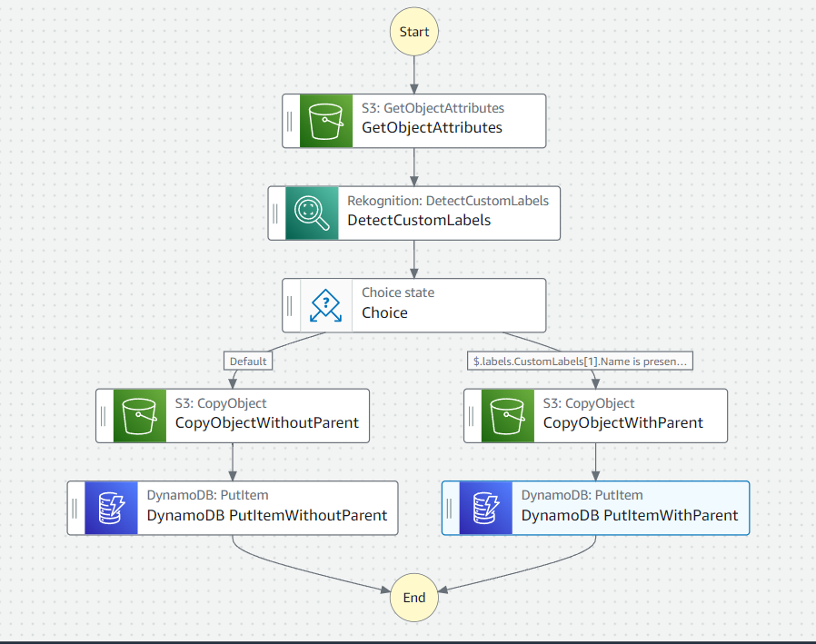Click 'S3: CopyObject' label above CopyObjectWithoutParent

tap(221, 403)
